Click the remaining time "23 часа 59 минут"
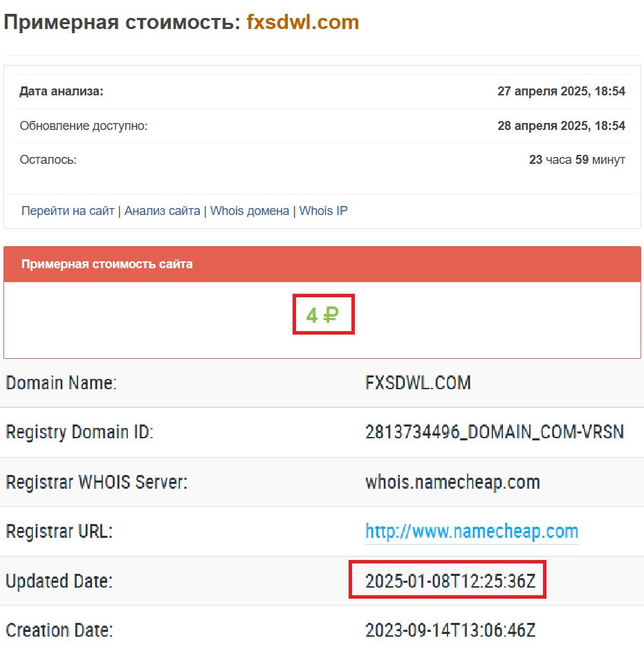644x654 pixels. [x=577, y=160]
